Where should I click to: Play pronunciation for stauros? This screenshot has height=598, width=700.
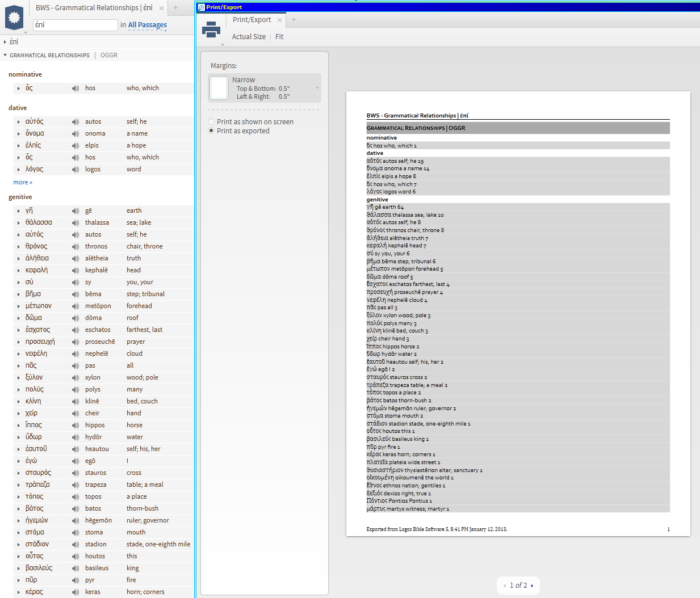pos(76,473)
